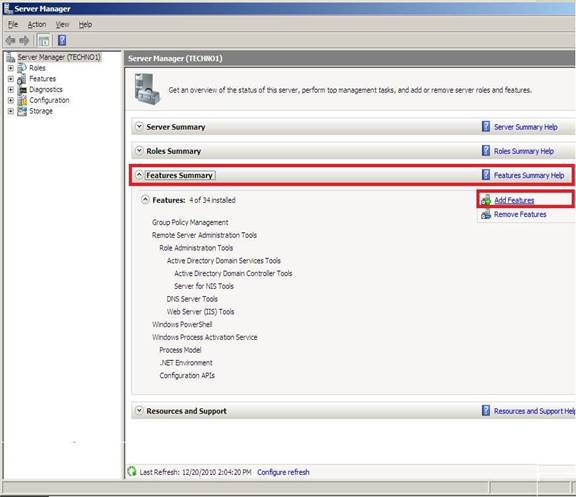576x497 pixels.
Task: Click the Add Features icon
Action: click(x=486, y=200)
